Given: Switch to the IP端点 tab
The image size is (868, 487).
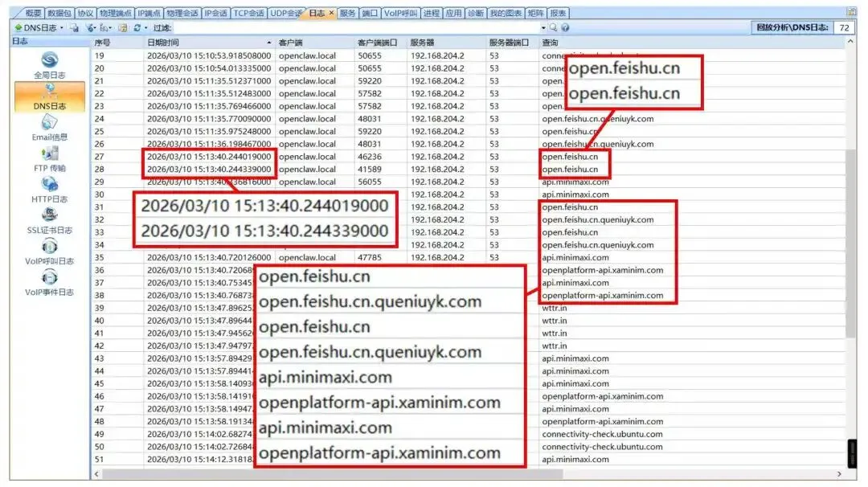Looking at the screenshot, I should coord(149,13).
